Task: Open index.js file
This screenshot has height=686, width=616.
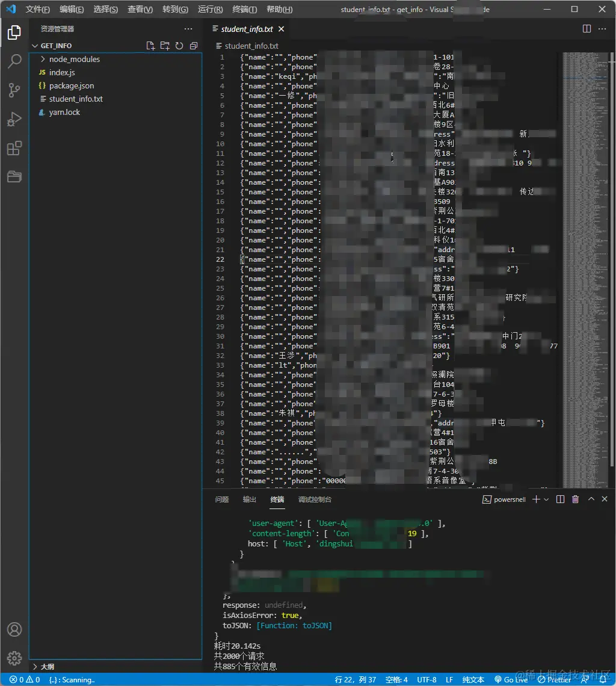Action: [x=115, y=72]
